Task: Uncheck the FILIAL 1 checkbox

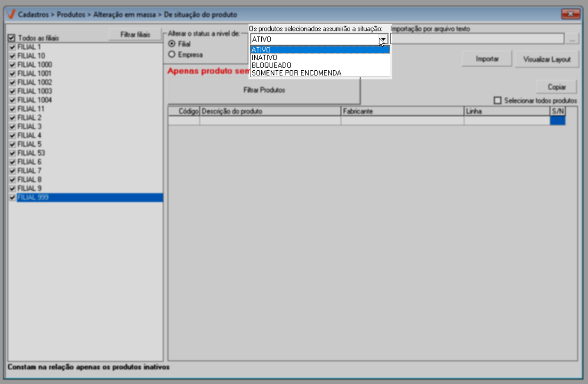Action: (x=13, y=47)
